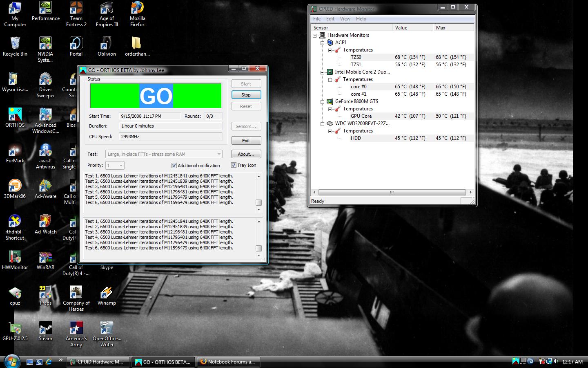Collapse Intel Mobile Core 2 Duo node
The height and width of the screenshot is (368, 588).
click(x=322, y=72)
